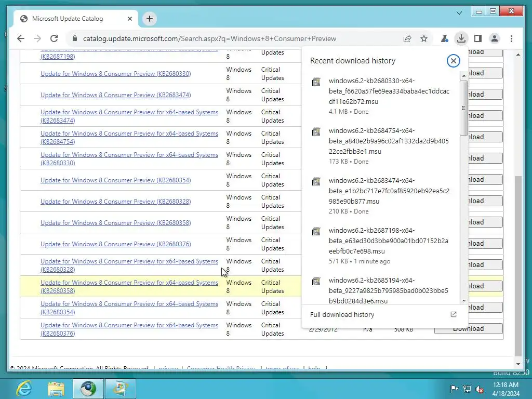
Task: Open the clock showing 12:18 AM
Action: click(x=506, y=389)
